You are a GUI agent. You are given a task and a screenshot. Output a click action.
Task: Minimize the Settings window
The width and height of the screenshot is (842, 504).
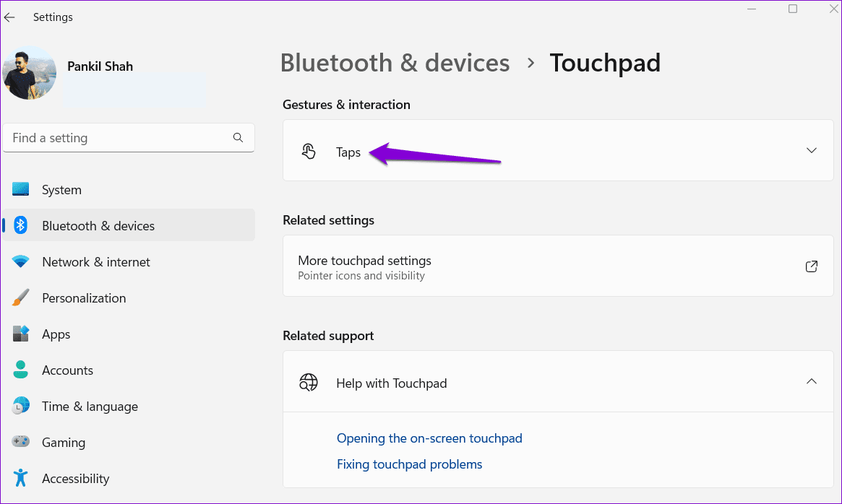(x=752, y=9)
